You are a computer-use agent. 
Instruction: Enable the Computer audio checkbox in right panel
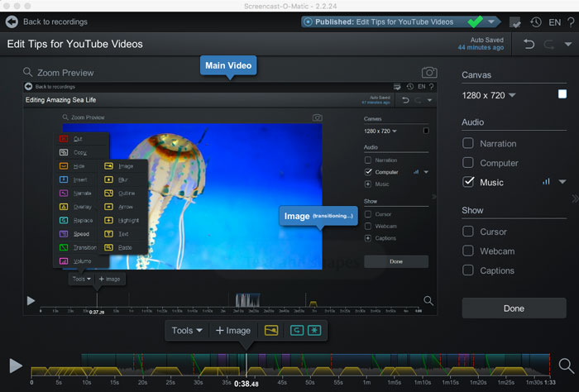468,162
